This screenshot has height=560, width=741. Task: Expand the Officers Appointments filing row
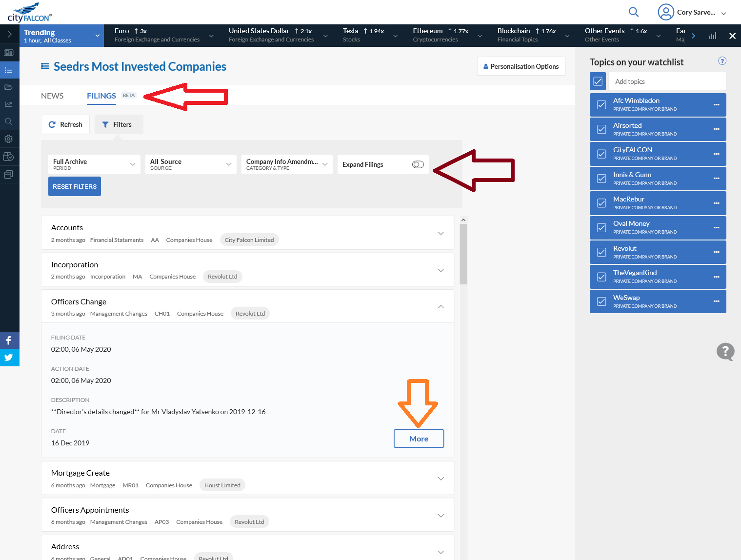pos(247,515)
